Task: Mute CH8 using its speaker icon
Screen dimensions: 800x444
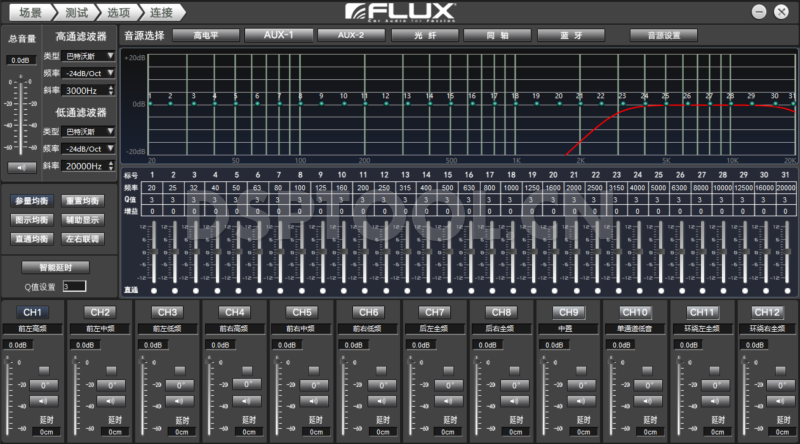Action: (x=514, y=401)
